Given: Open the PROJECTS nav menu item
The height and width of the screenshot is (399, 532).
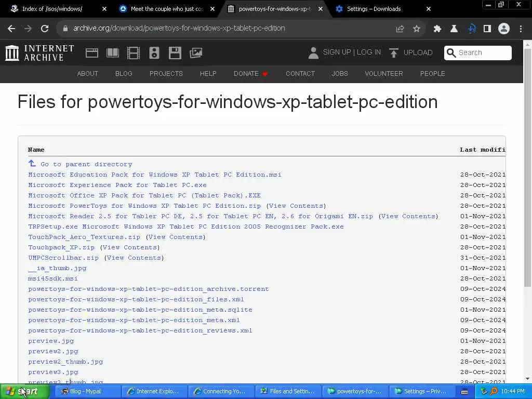Looking at the screenshot, I should click(166, 74).
